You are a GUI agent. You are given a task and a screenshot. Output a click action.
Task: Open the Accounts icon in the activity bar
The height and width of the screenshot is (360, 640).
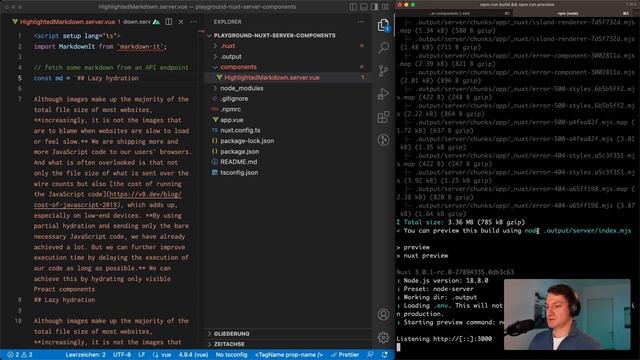[383, 314]
